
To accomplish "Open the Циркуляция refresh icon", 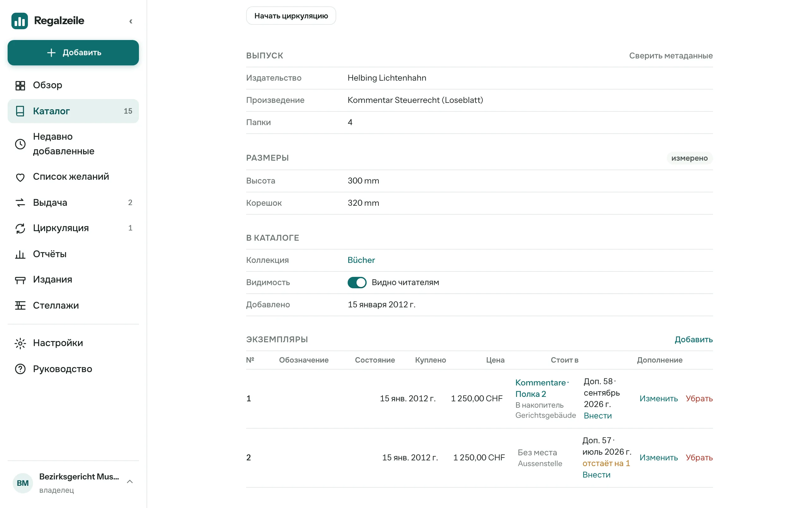I will tap(20, 229).
